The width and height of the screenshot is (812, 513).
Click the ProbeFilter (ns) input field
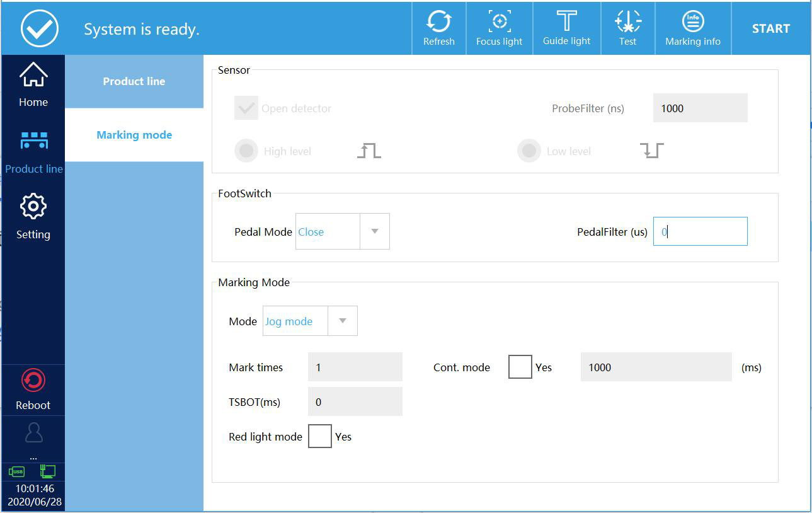click(700, 108)
